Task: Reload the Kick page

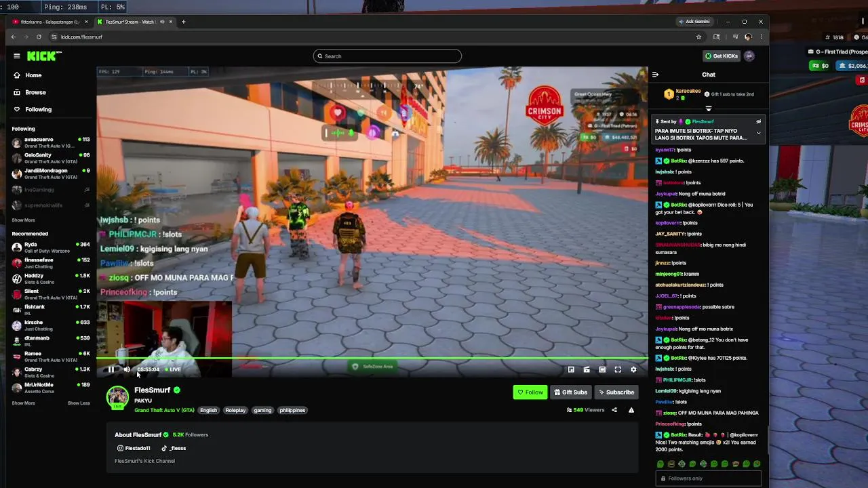Action: (x=39, y=37)
